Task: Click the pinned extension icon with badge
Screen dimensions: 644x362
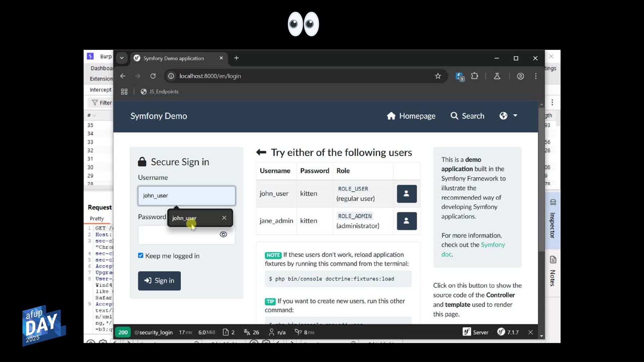Action: click(x=460, y=77)
